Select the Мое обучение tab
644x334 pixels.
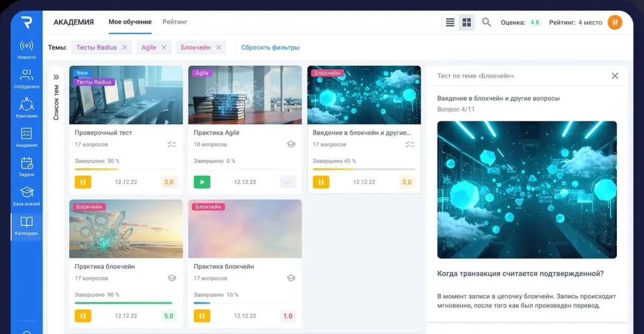pyautogui.click(x=130, y=22)
